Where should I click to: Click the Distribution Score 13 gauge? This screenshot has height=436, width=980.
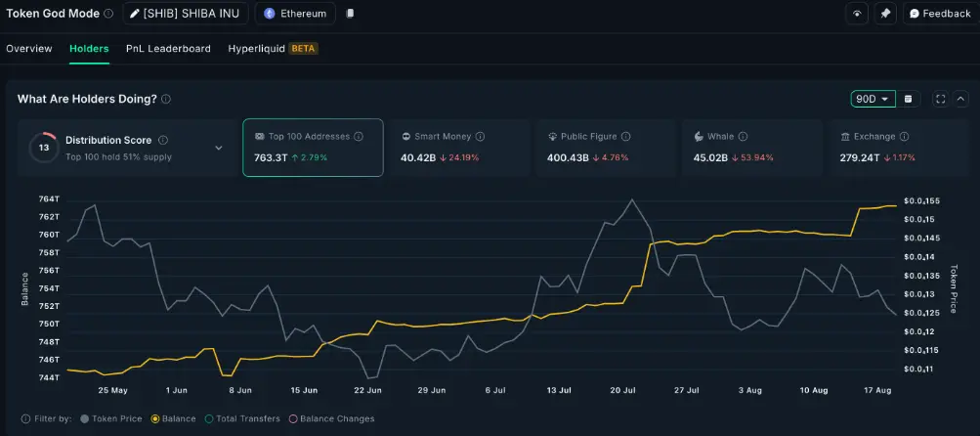coord(44,148)
